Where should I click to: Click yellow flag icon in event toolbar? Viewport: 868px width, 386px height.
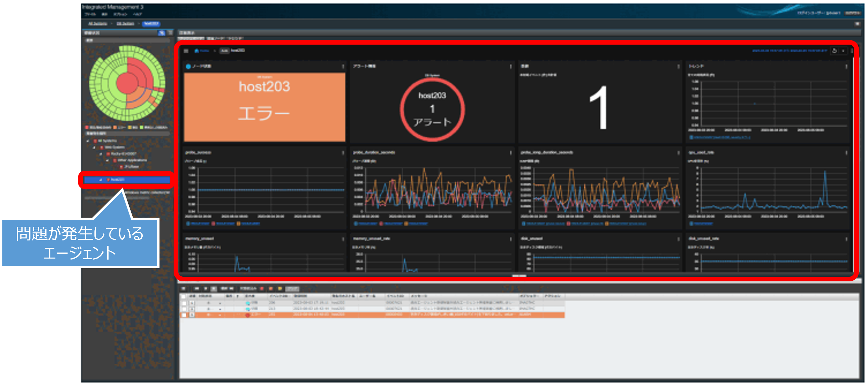pyautogui.click(x=280, y=289)
